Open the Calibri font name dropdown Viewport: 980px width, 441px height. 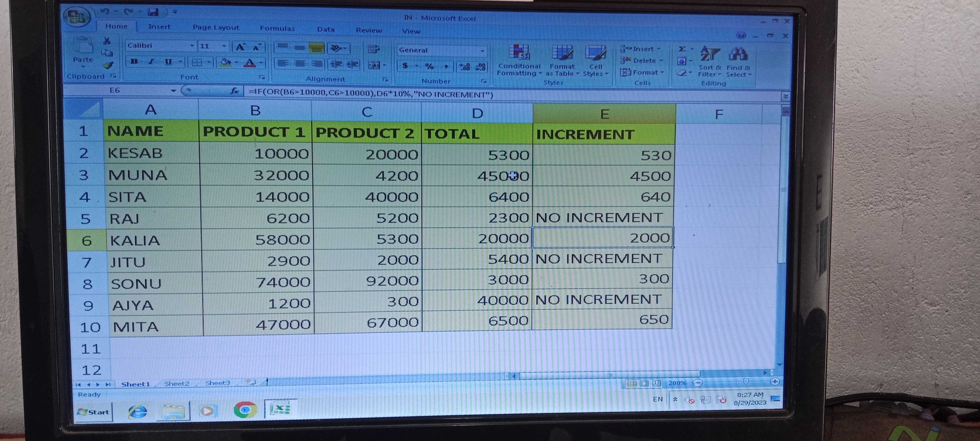[x=192, y=46]
